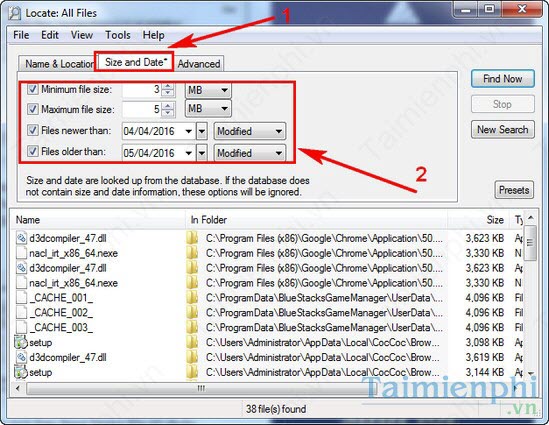549x425 pixels.
Task: Open the Modified dropdown for newer than
Action: (250, 132)
